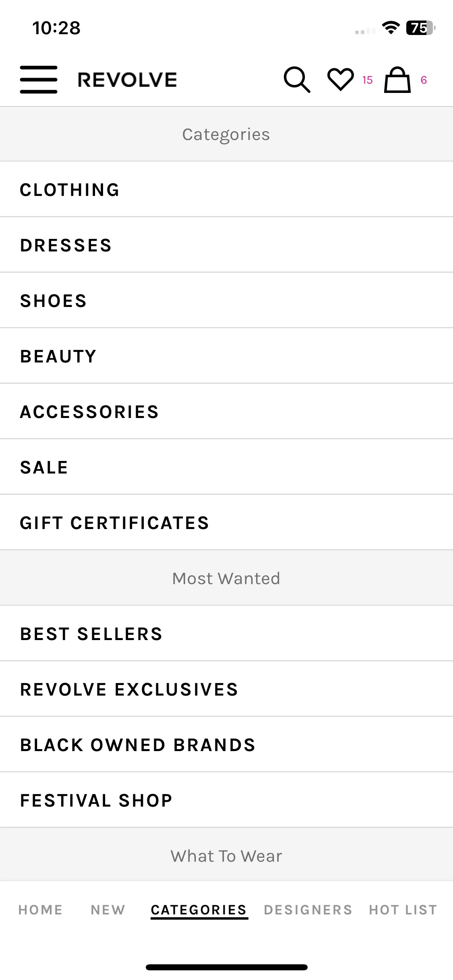453x980 pixels.
Task: Open the Accessories category
Action: click(x=226, y=412)
